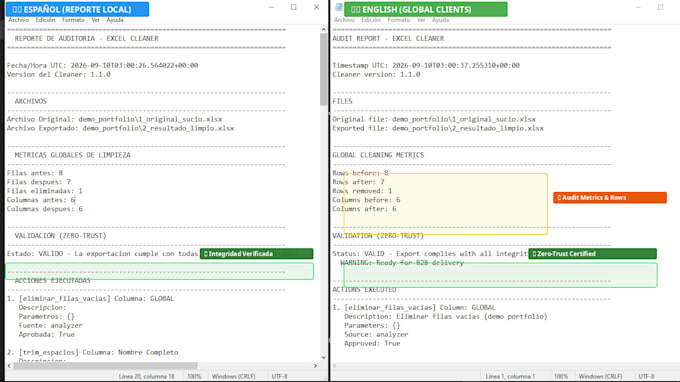
Task: Click the 'Approved: True' line
Action: click(x=372, y=343)
